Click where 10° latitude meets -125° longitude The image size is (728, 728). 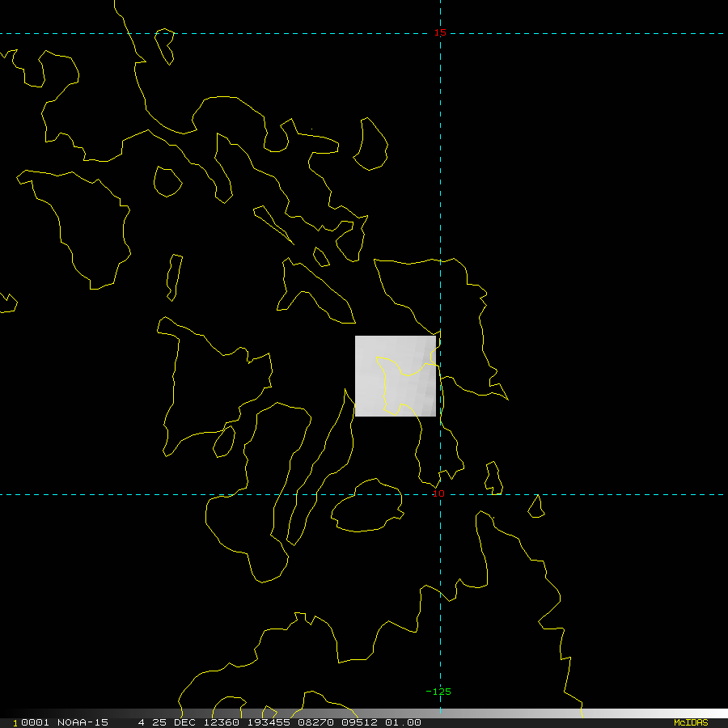440,494
